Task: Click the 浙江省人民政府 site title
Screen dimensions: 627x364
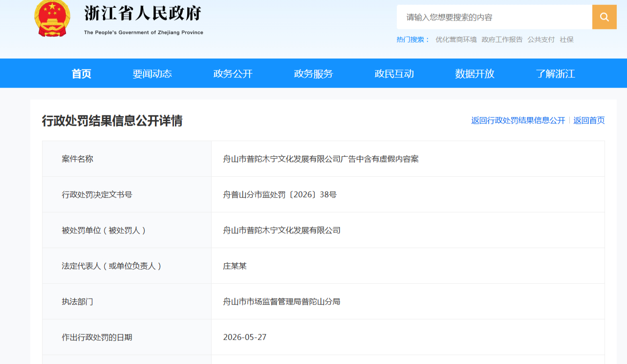Action: pyautogui.click(x=143, y=13)
